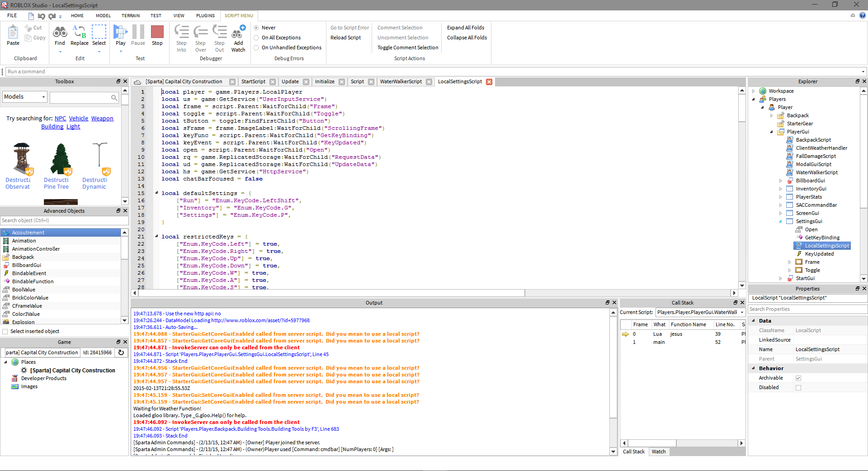Expand the Frame item in Explorer
The width and height of the screenshot is (868, 471).
tap(790, 262)
